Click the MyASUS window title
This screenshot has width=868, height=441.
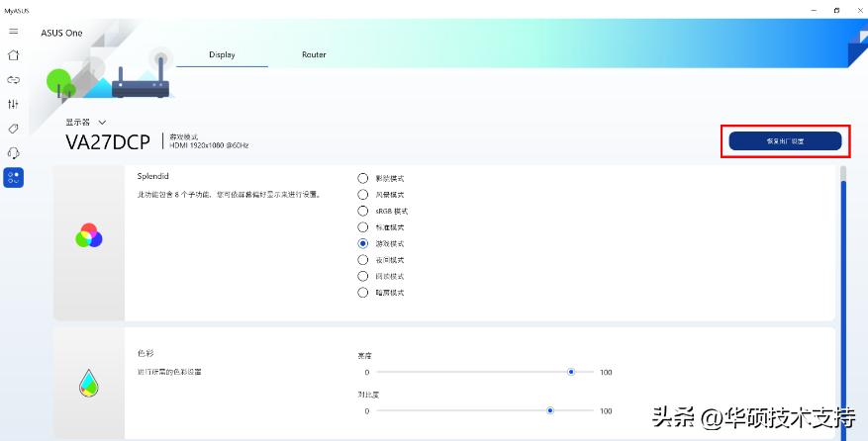(x=17, y=11)
